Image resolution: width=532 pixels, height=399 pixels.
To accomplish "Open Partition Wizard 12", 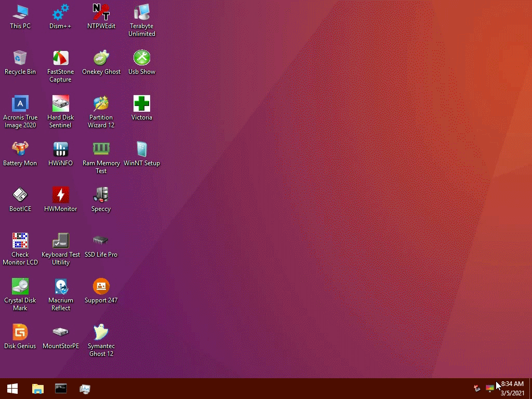I will click(x=101, y=112).
